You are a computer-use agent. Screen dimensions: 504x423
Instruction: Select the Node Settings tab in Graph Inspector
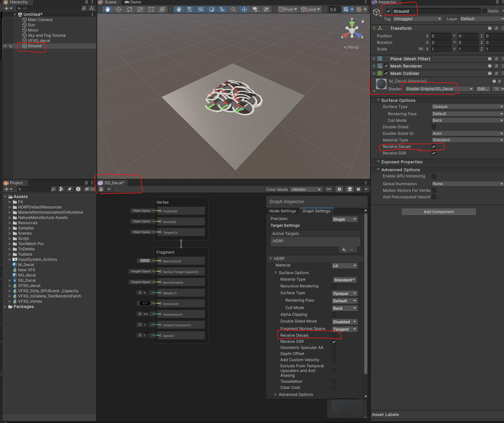(x=283, y=211)
